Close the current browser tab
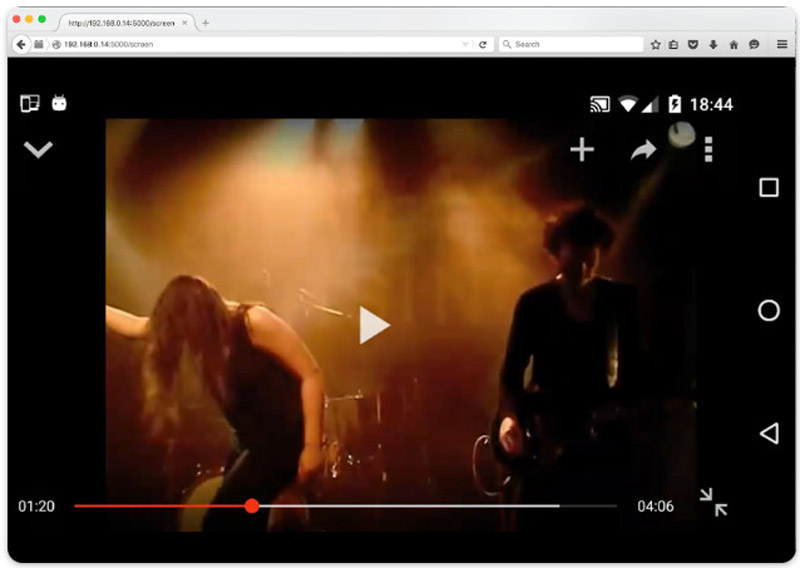The image size is (800, 568). point(185,23)
